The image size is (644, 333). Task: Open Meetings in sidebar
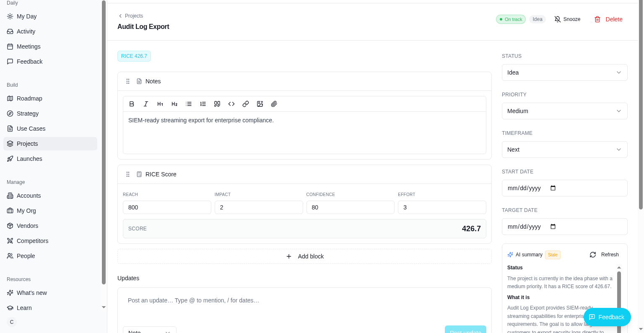click(x=50, y=46)
